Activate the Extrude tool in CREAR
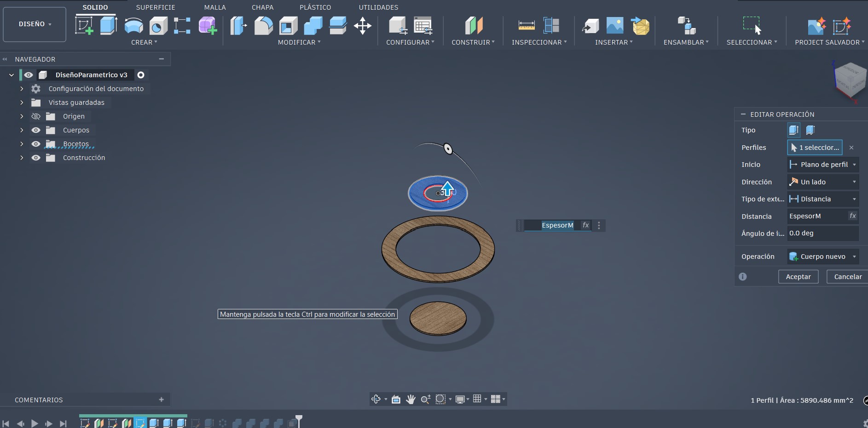Viewport: 868px width, 428px height. (108, 25)
